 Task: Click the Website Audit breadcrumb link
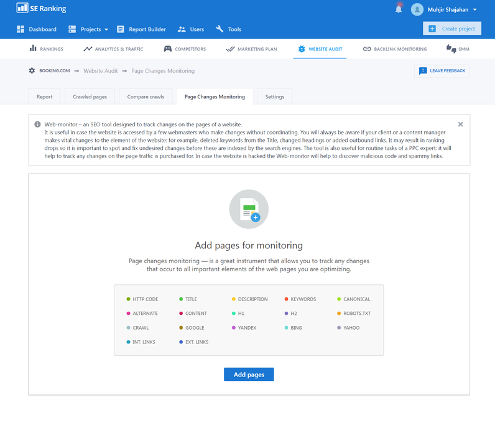coord(101,71)
